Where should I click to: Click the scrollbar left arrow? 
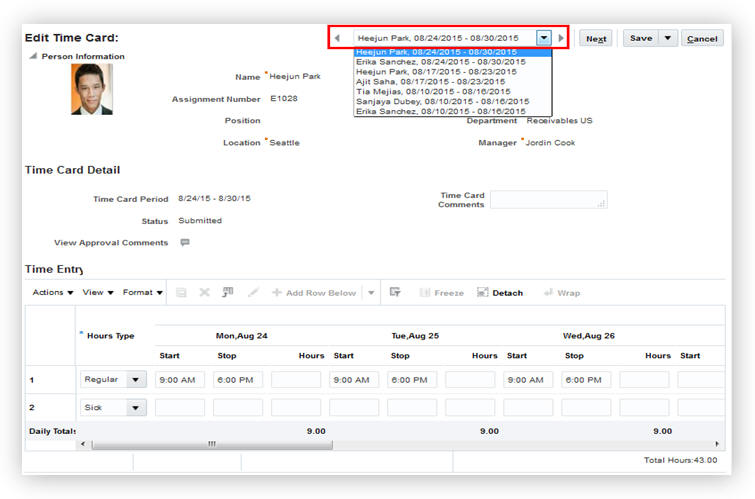[x=83, y=444]
